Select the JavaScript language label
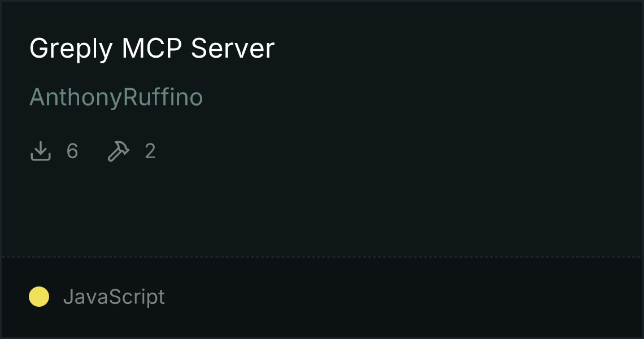644x339 pixels. click(114, 297)
